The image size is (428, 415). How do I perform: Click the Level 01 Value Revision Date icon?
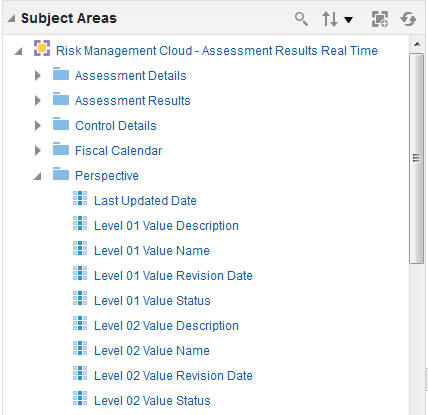(x=80, y=273)
